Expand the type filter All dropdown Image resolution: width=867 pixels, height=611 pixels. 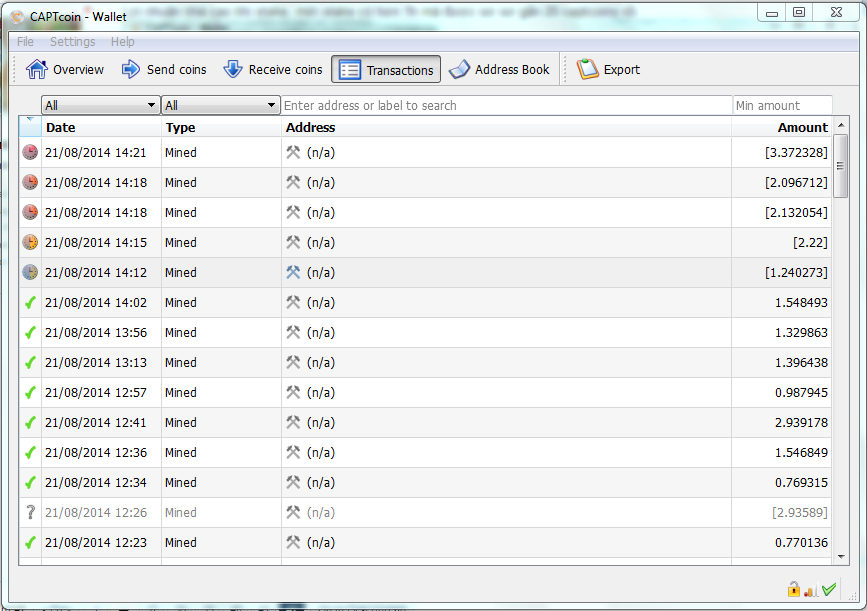pos(220,105)
